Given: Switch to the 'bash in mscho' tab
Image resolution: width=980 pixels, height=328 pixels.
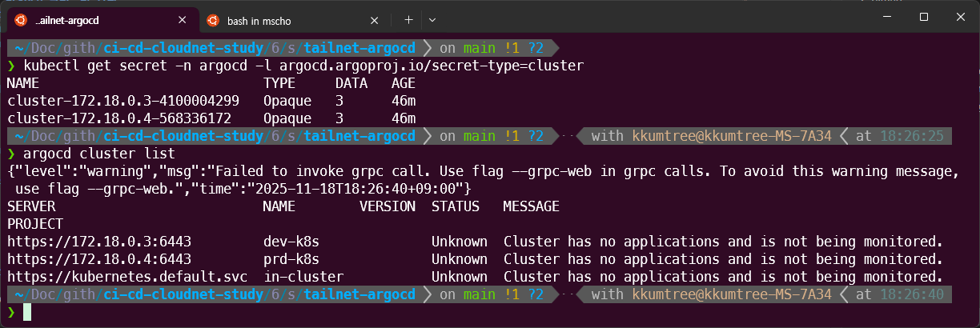Looking at the screenshot, I should [x=291, y=19].
